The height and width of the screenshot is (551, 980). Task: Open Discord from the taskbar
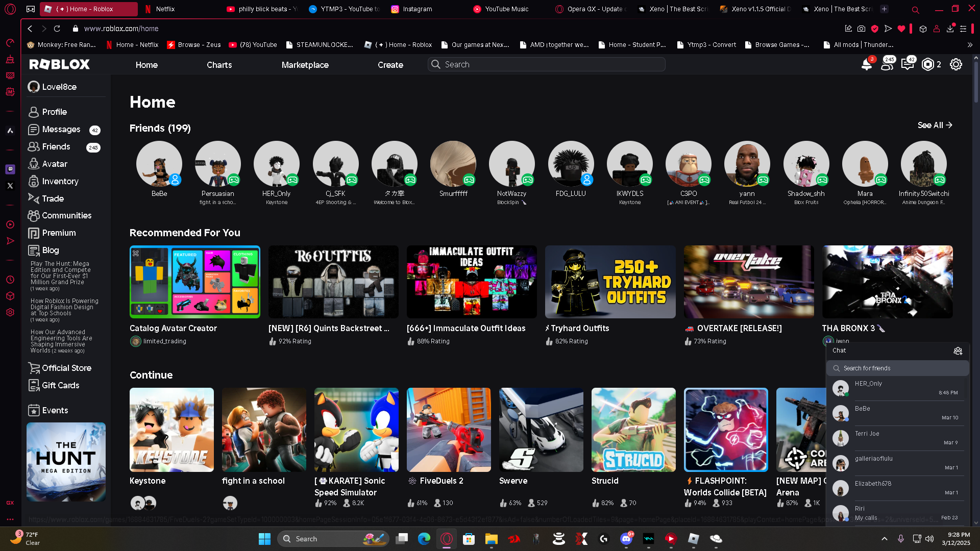626,539
